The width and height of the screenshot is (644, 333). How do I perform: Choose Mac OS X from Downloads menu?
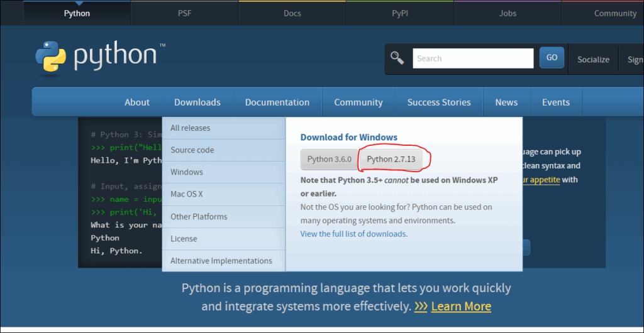click(x=224, y=194)
